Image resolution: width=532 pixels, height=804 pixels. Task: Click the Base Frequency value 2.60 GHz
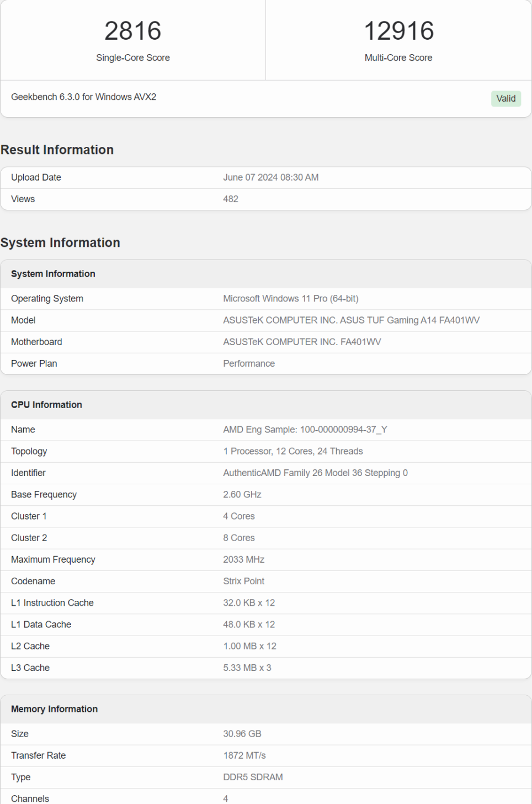242,495
